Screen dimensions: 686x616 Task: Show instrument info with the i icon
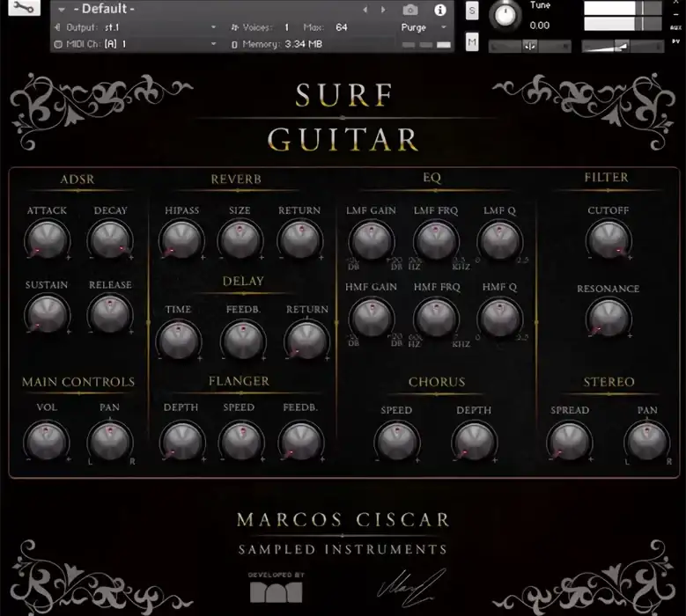[439, 10]
